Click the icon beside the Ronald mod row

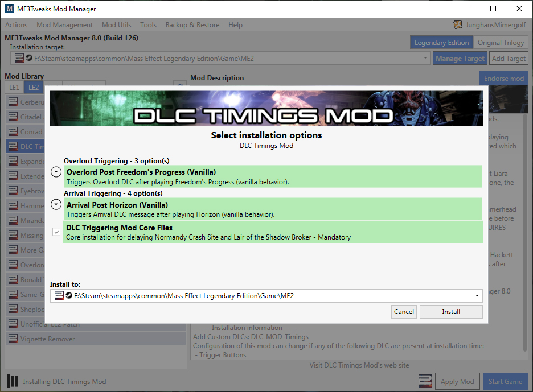point(13,279)
